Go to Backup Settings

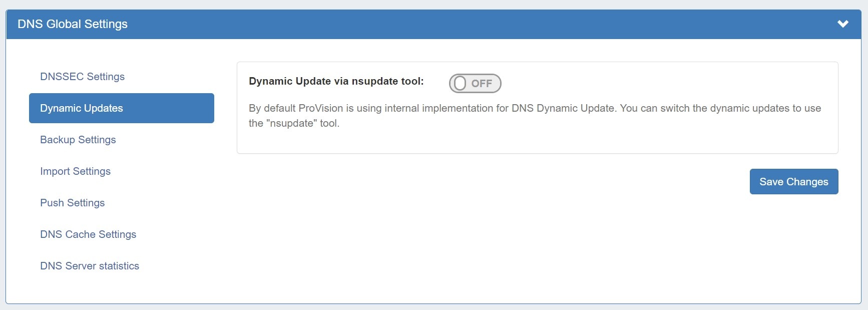pyautogui.click(x=78, y=140)
